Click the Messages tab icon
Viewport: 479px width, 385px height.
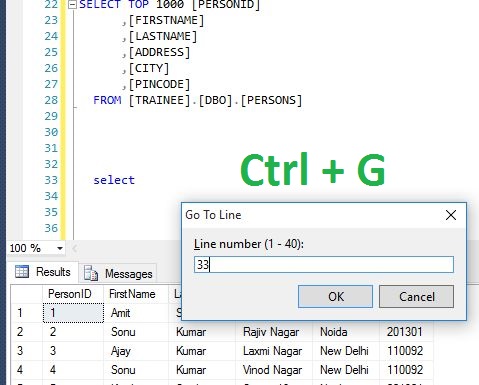[90, 273]
